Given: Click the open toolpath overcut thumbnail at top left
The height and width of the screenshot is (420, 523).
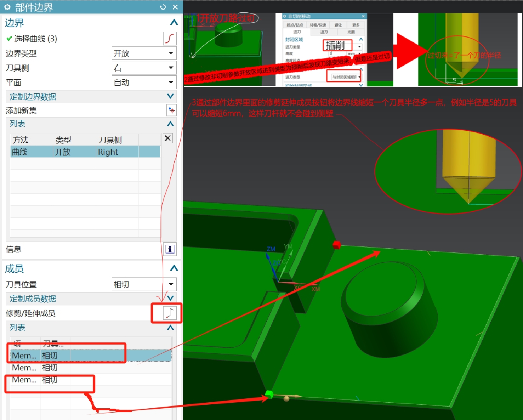Looking at the screenshot, I should [229, 50].
